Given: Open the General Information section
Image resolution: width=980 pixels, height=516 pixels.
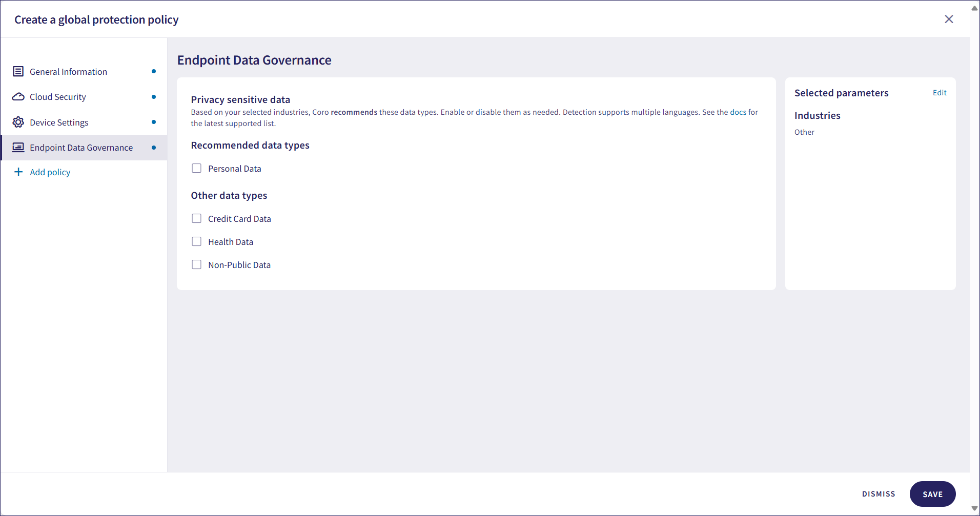Looking at the screenshot, I should click(68, 72).
